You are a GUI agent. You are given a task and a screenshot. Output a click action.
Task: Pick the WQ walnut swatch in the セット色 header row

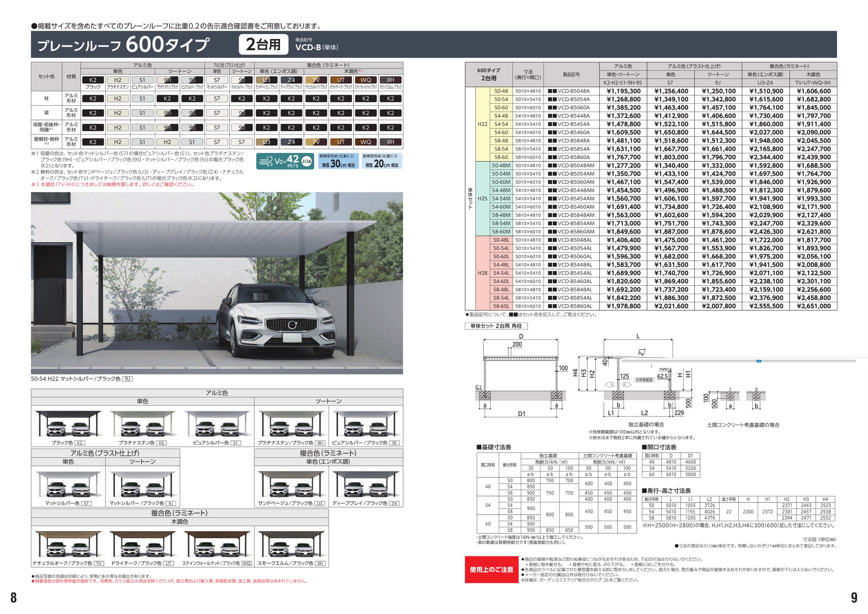point(366,80)
